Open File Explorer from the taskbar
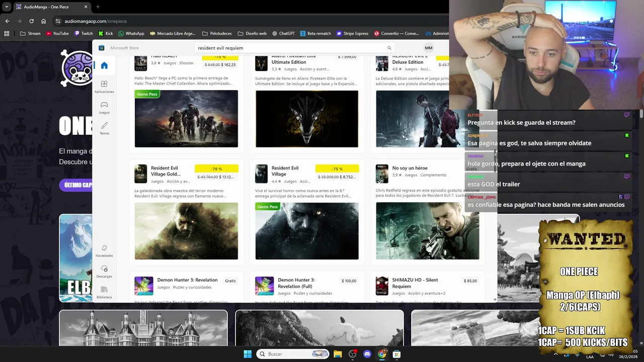This screenshot has width=644, height=362. [338, 354]
